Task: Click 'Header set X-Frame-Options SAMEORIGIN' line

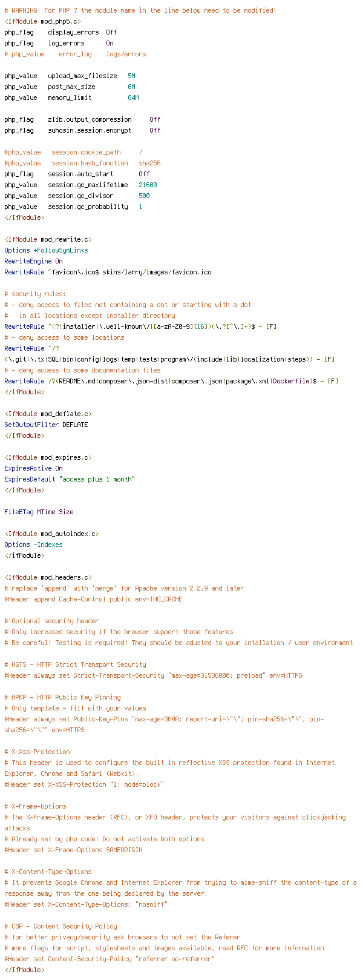Action: [x=75, y=850]
